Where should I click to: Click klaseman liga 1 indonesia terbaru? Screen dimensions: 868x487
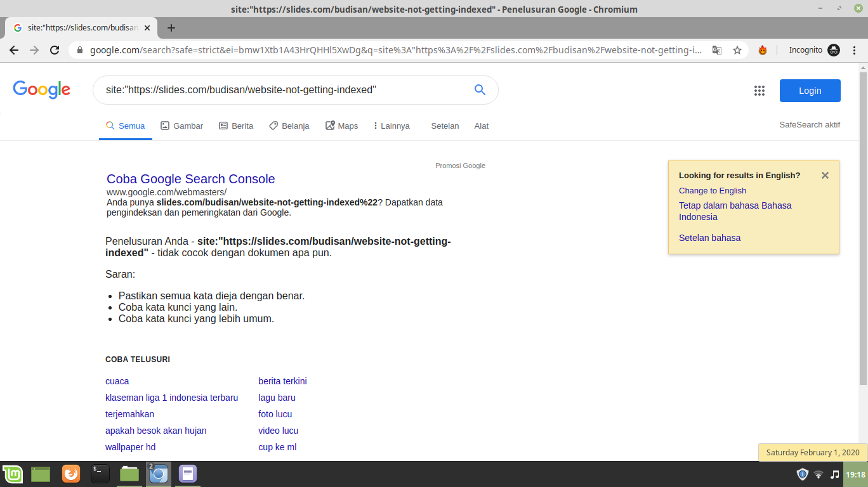click(172, 398)
